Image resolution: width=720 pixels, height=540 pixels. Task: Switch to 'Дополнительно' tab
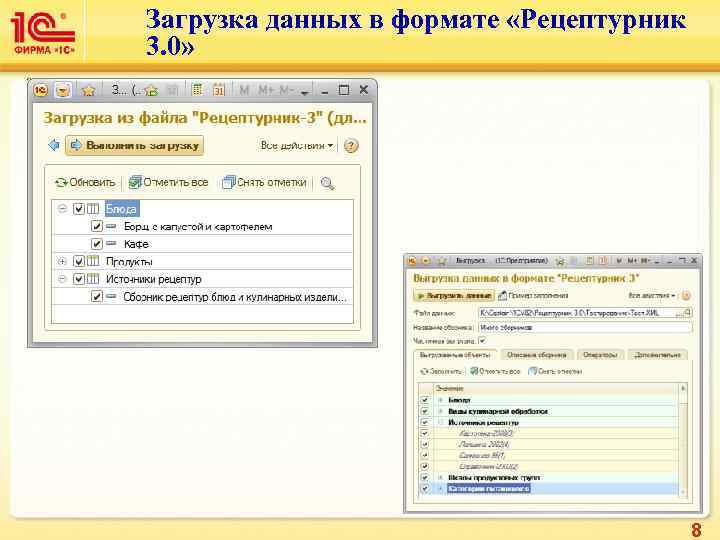657,355
